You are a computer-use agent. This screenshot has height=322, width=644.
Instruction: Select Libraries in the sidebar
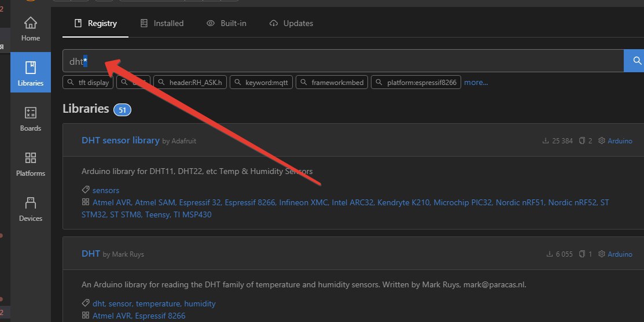click(x=31, y=73)
